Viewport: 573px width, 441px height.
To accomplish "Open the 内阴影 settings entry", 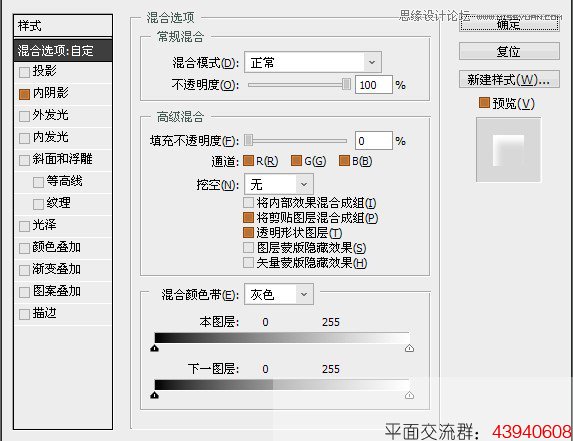I will point(51,93).
